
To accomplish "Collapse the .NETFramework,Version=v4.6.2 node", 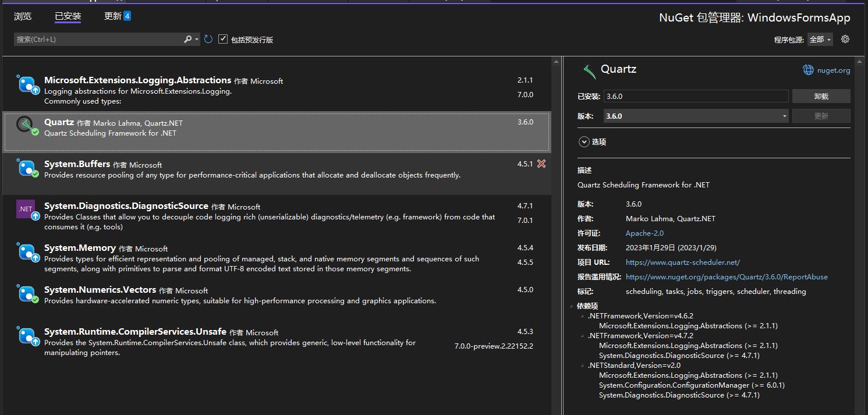I will [582, 316].
